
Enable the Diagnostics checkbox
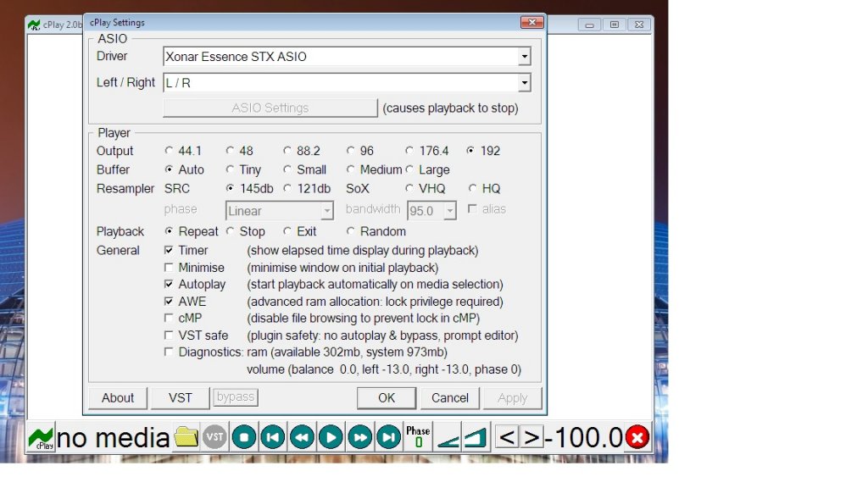point(169,352)
